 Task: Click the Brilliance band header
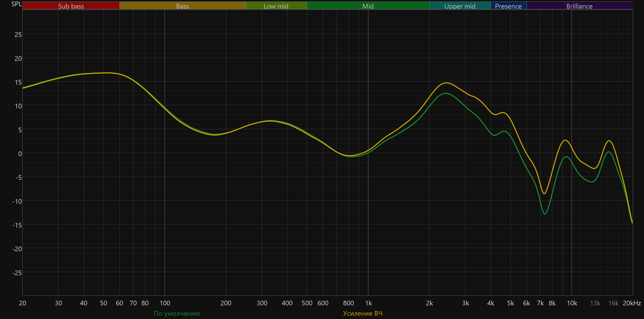(x=579, y=6)
